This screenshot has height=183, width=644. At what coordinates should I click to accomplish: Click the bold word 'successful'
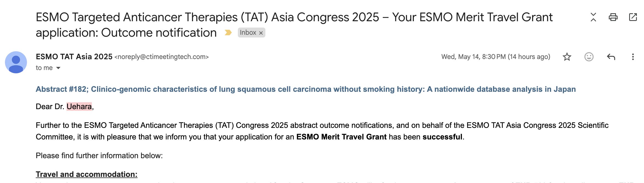[442, 137]
